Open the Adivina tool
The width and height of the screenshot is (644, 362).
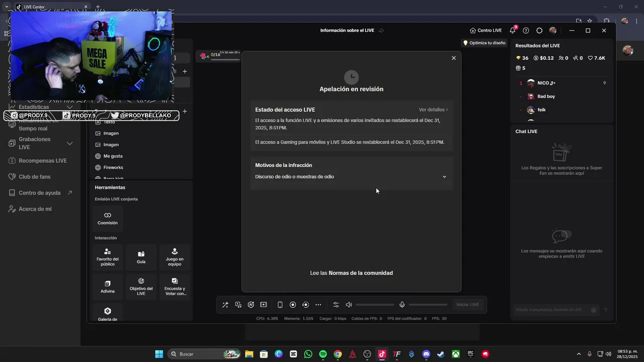108,287
